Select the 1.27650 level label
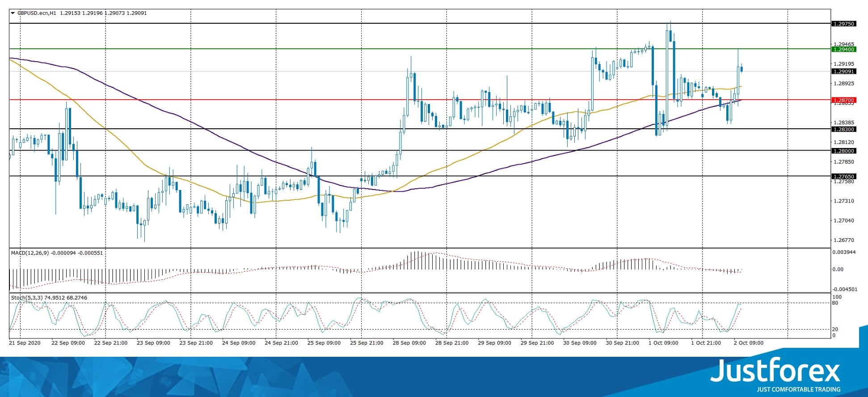This screenshot has width=868, height=397. tap(843, 177)
